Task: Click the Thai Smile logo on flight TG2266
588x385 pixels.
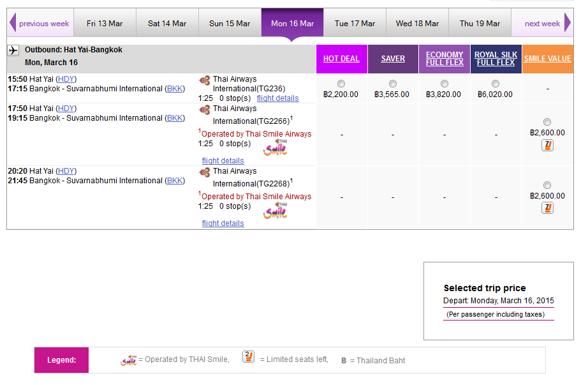Action: pyautogui.click(x=276, y=147)
